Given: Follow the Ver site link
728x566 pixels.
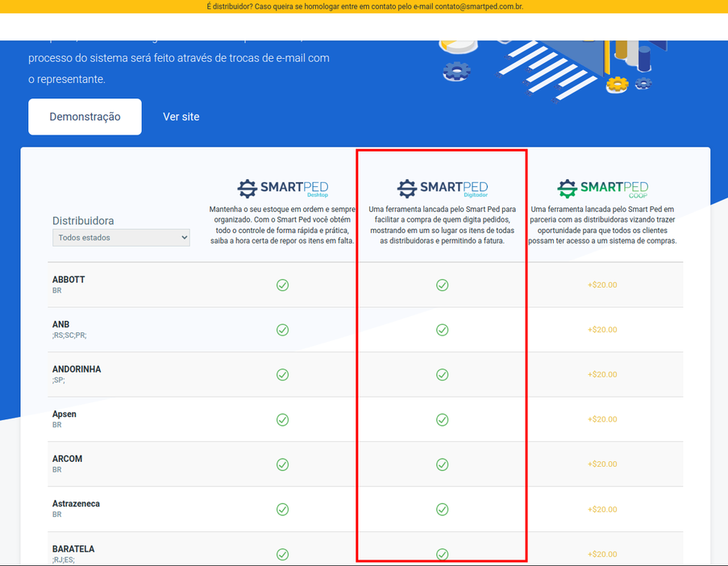Looking at the screenshot, I should [181, 117].
